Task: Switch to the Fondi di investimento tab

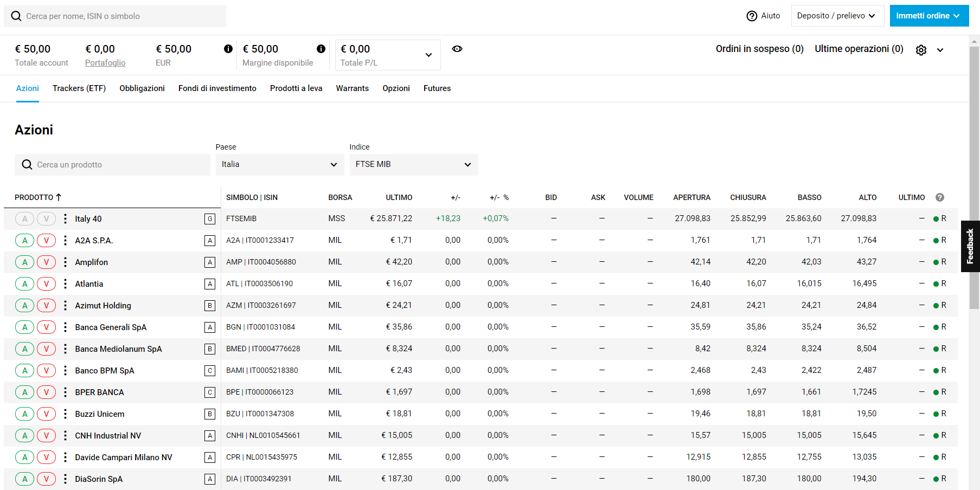Action: coord(217,88)
